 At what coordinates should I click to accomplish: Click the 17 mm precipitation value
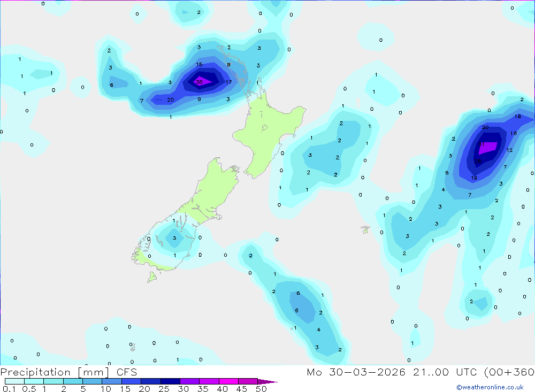click(x=228, y=82)
